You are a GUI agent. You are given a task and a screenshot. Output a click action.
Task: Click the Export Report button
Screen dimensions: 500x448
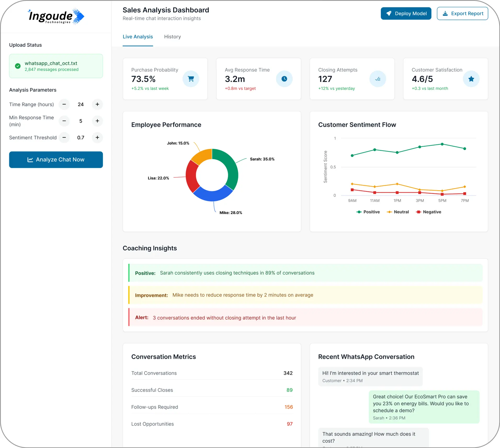click(x=462, y=14)
